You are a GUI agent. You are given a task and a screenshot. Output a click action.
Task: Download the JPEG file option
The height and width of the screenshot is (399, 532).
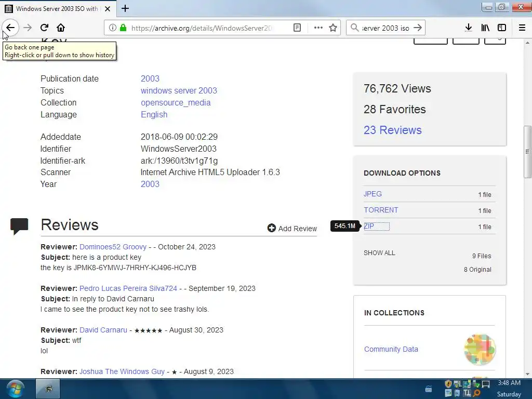[373, 194]
